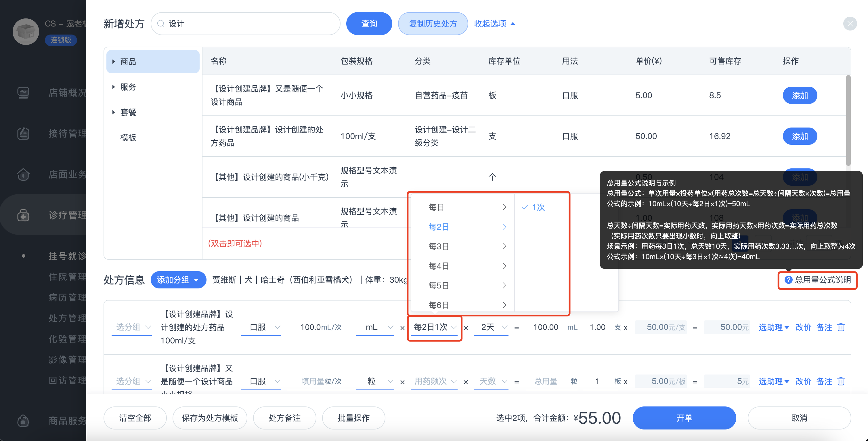The image size is (868, 441).
Task: Open the 添加分组 dropdown button
Action: (178, 280)
